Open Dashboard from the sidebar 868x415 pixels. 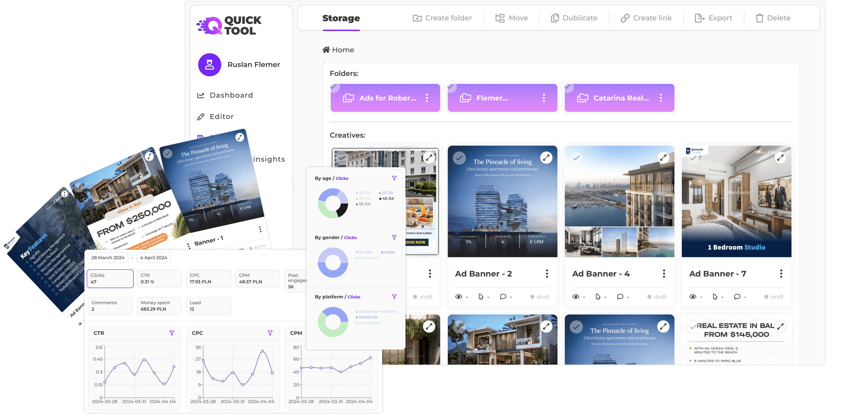pyautogui.click(x=225, y=95)
